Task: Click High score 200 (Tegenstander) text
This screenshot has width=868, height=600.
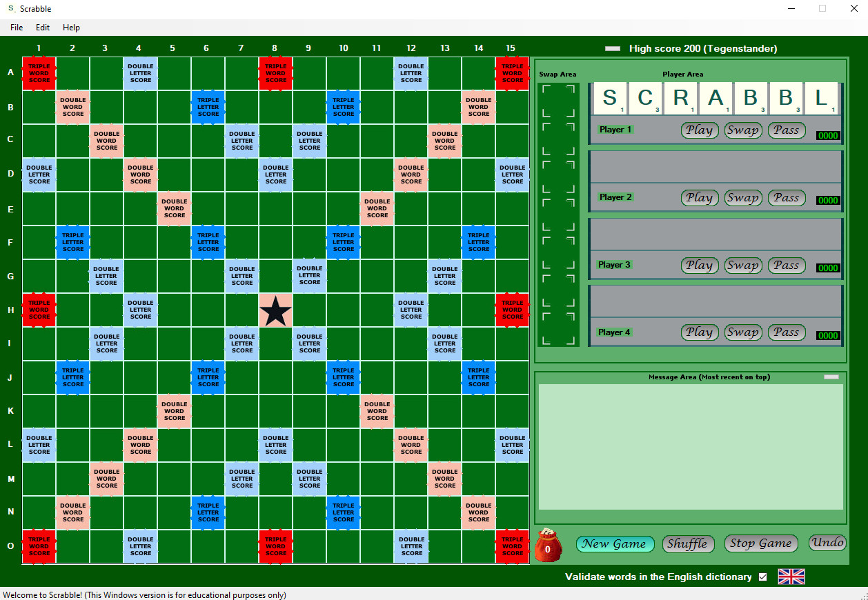Action: [703, 49]
